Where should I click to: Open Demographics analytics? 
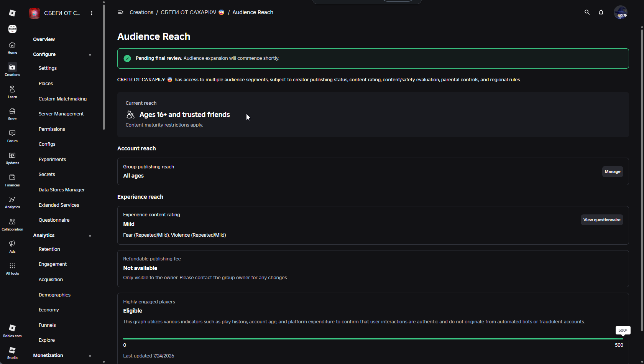pos(54,295)
